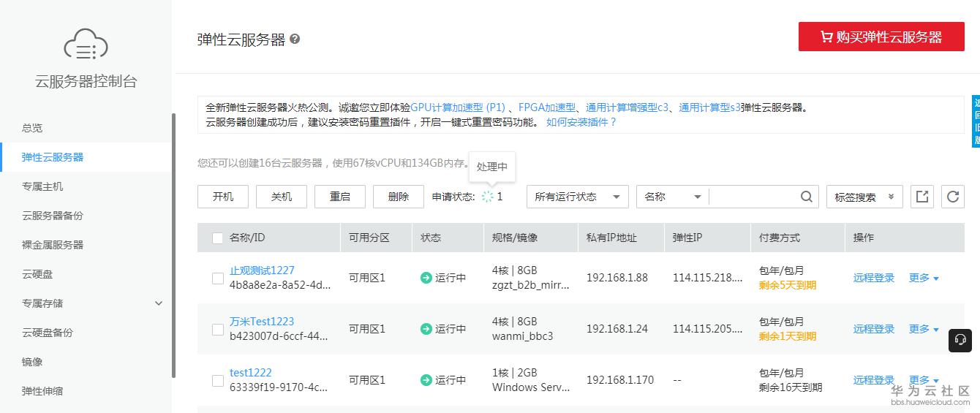Open 云服务器备份 in the sidebar
The height and width of the screenshot is (413, 980).
tap(53, 216)
